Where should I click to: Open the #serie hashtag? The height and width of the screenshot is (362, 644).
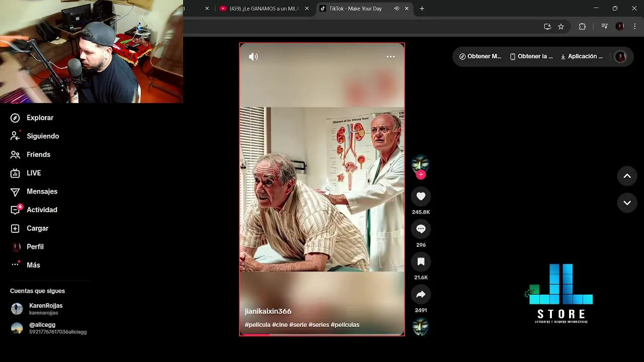(x=298, y=325)
